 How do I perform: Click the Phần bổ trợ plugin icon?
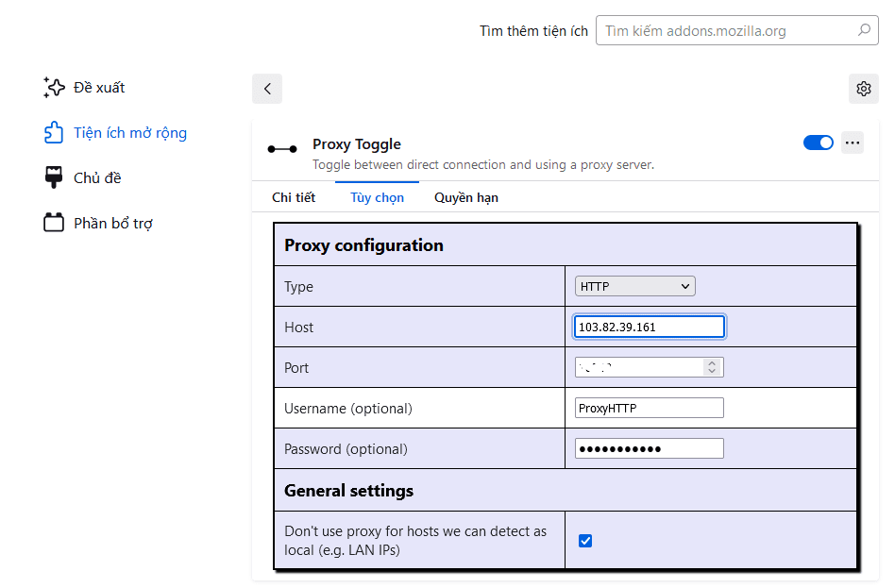[54, 223]
